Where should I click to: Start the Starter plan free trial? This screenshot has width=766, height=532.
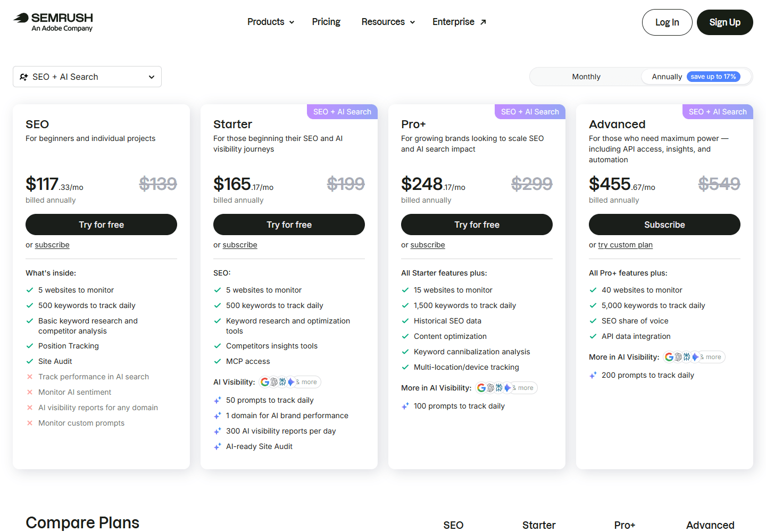pos(289,225)
